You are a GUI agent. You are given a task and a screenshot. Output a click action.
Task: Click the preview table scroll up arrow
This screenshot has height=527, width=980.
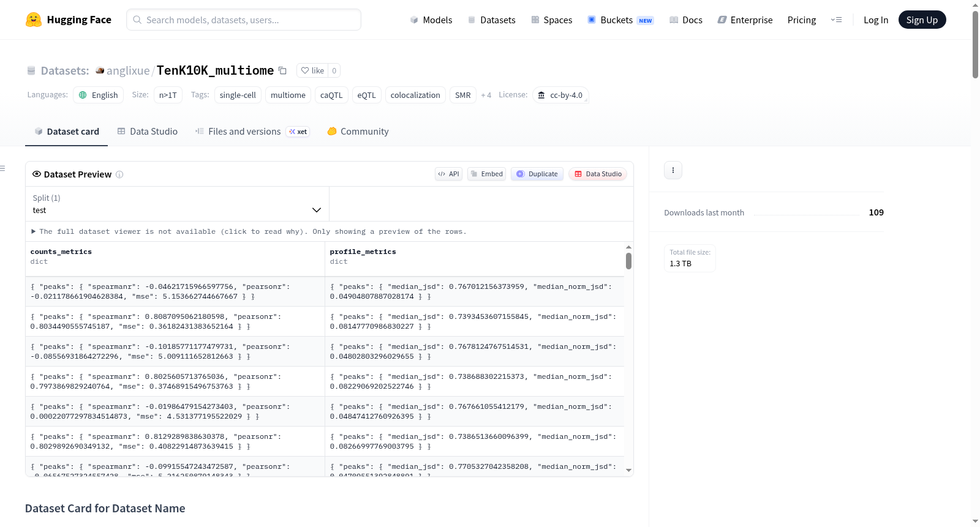(628, 247)
